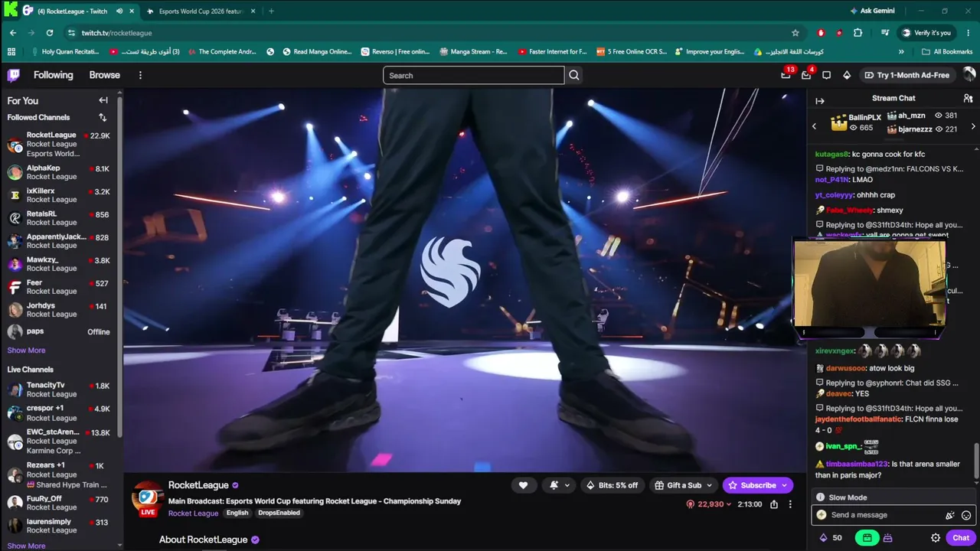
Task: Click the Slow Mode info icon
Action: 820,497
